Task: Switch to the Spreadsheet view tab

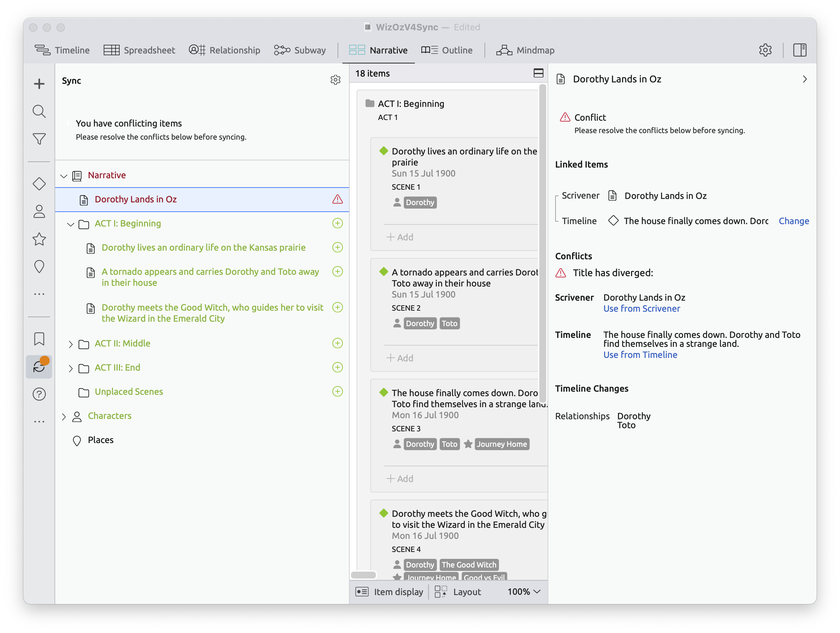Action: [x=139, y=50]
